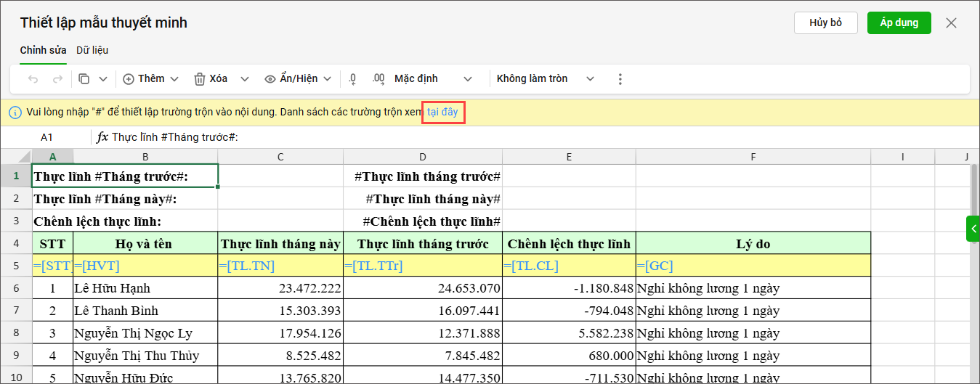The height and width of the screenshot is (384, 980).
Task: Open the three-dot more options menu
Action: pos(620,78)
